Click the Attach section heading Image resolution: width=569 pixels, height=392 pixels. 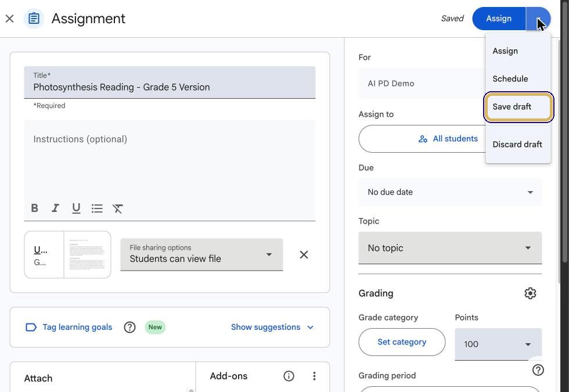(38, 379)
